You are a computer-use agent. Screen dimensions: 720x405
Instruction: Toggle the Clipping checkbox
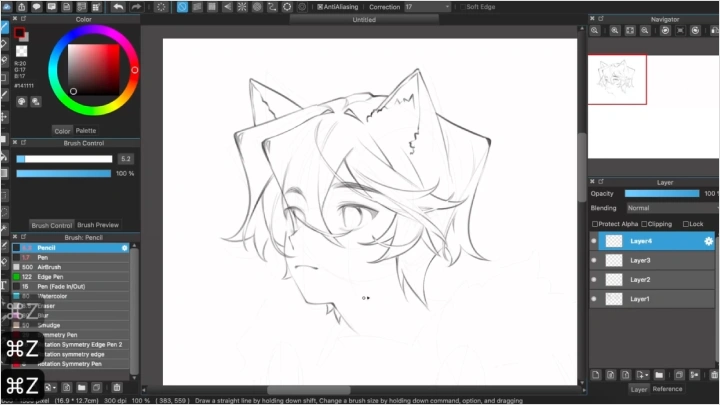645,224
